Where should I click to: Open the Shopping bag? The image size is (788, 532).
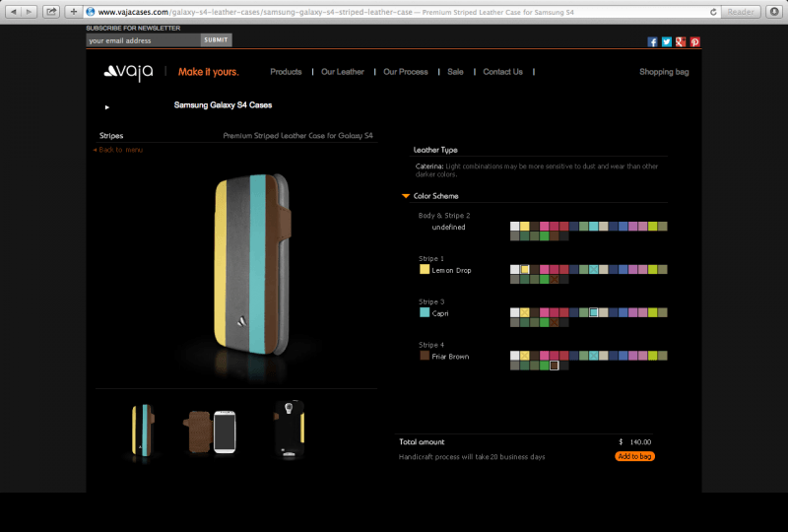pos(664,72)
